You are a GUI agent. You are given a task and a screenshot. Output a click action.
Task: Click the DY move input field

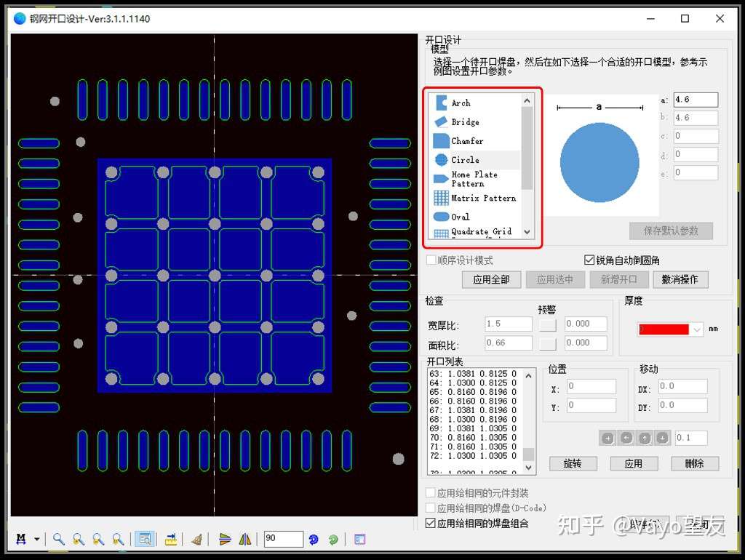[682, 406]
